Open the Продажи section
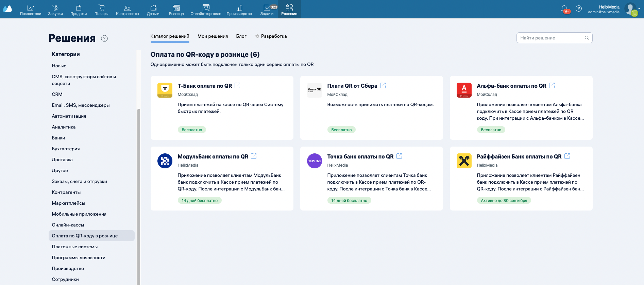Image resolution: width=644 pixels, height=285 pixels. tap(79, 10)
